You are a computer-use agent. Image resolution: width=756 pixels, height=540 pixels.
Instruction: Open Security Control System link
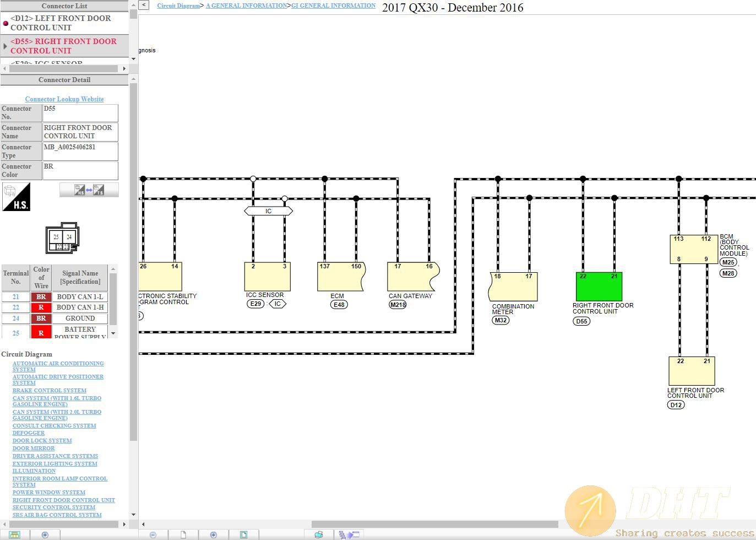click(54, 507)
